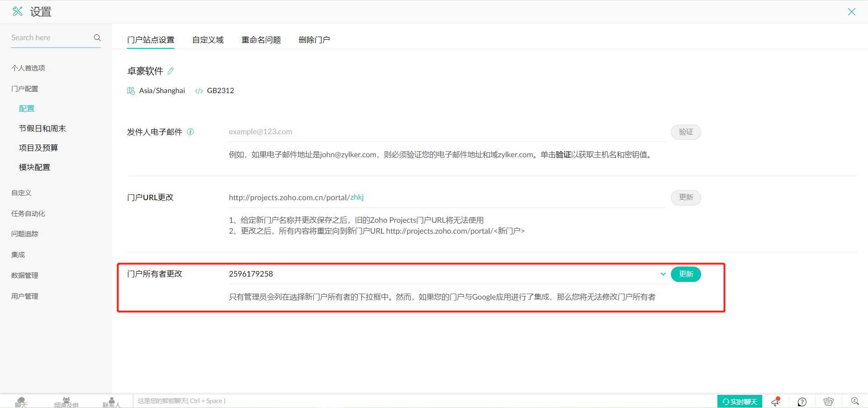Screen dimensions: 868x408
Task: Click the edit pencil next to 卓豪软件
Action: 170,71
